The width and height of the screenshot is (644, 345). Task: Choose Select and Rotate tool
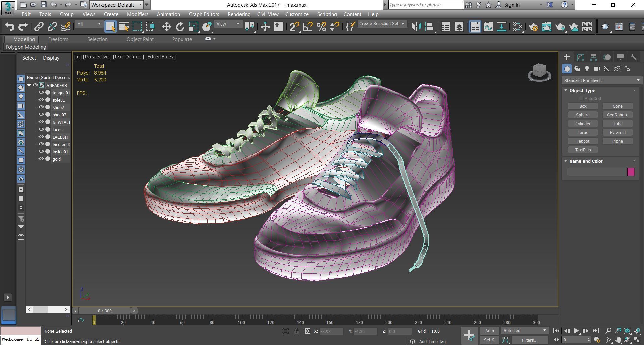click(180, 27)
